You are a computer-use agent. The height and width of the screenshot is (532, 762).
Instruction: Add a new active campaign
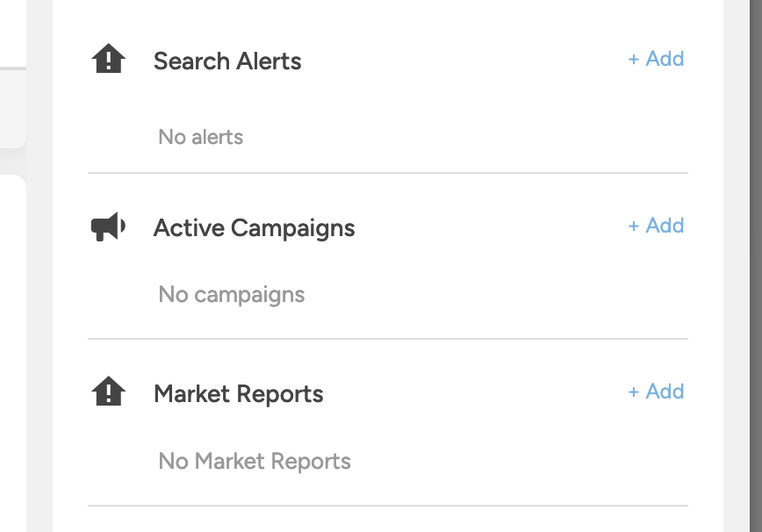click(x=656, y=226)
